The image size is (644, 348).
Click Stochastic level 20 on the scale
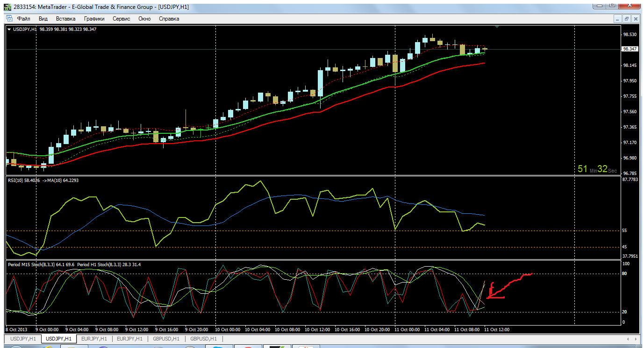click(625, 312)
